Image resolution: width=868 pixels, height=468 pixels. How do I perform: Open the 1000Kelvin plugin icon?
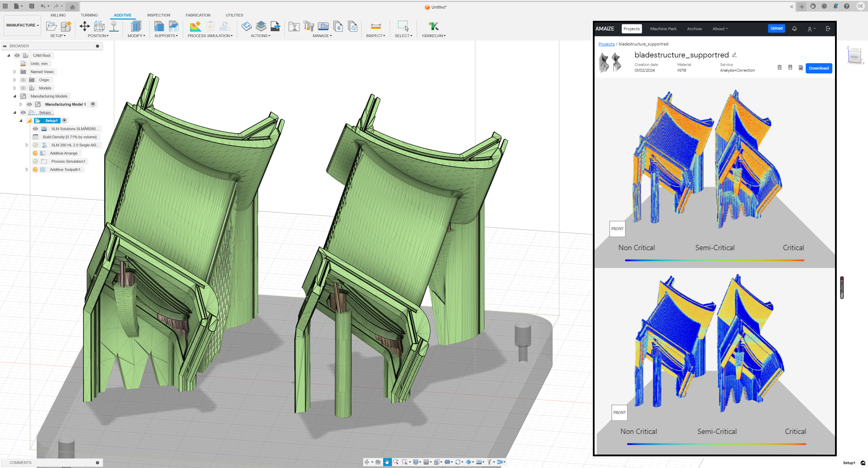[433, 26]
